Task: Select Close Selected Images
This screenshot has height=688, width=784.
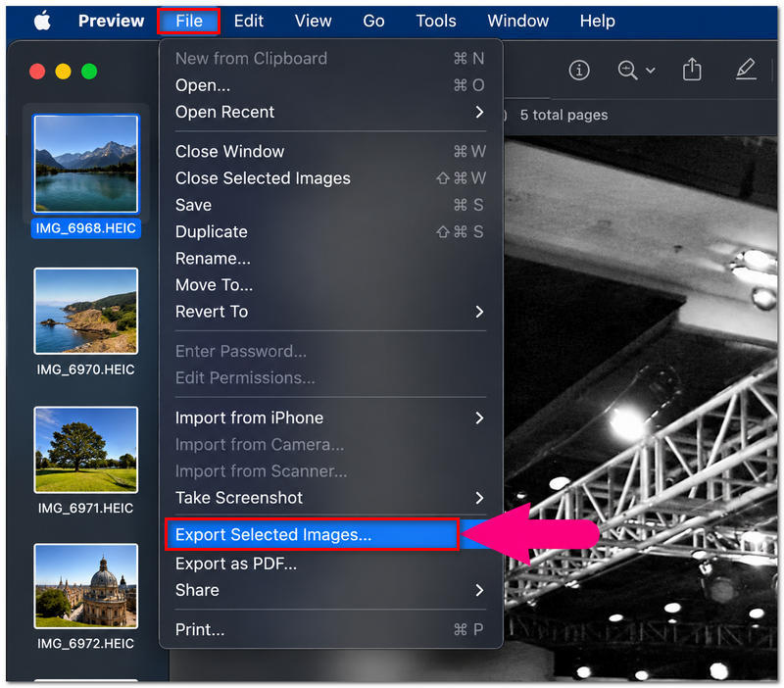Action: [x=330, y=178]
